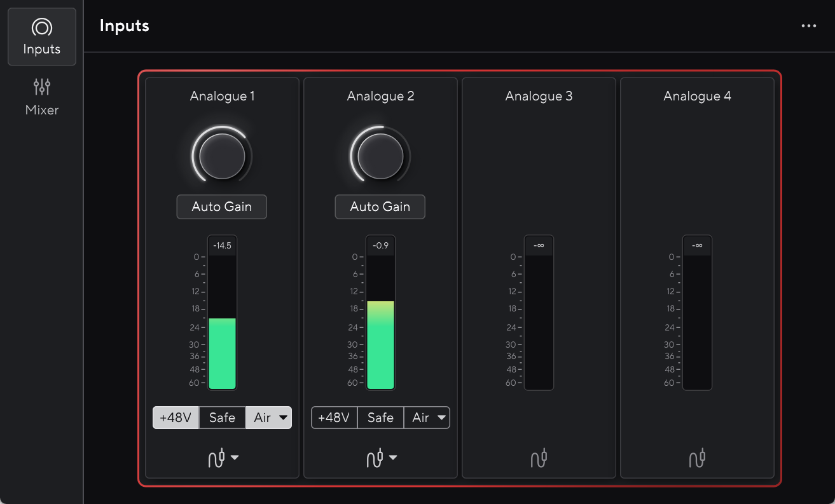This screenshot has width=835, height=504.
Task: Switch to the Mixer tab
Action: (42, 97)
